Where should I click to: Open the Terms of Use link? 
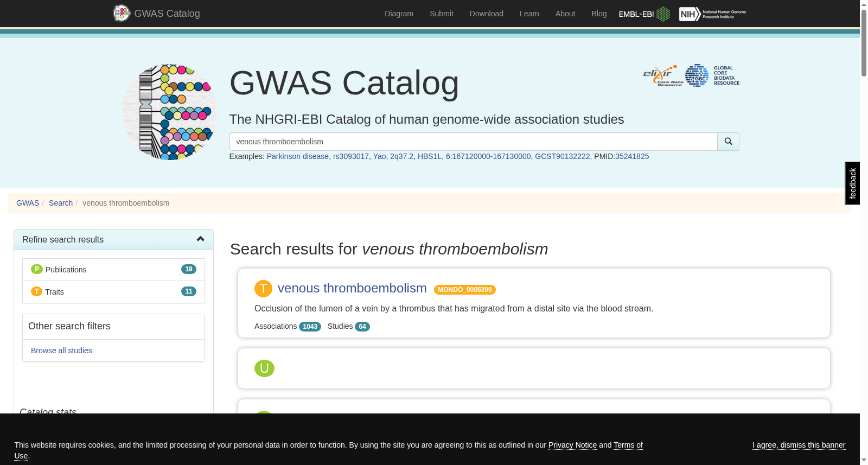click(x=628, y=445)
